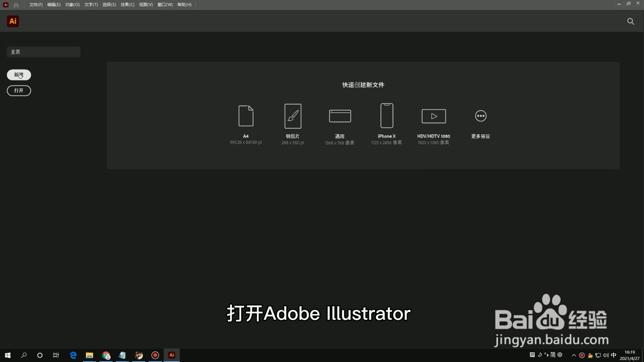The height and width of the screenshot is (362, 644).
Task: Open the blue notepad app in taskbar
Action: click(x=122, y=355)
